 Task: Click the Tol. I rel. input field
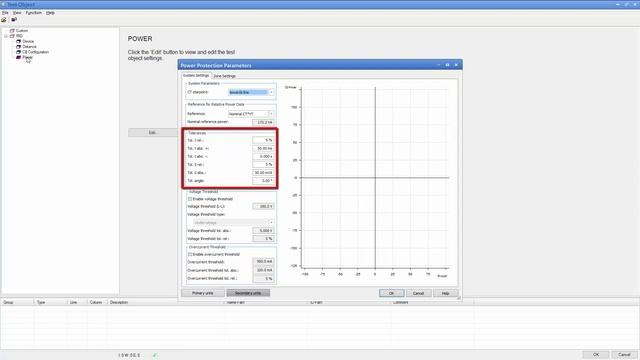[x=263, y=140]
